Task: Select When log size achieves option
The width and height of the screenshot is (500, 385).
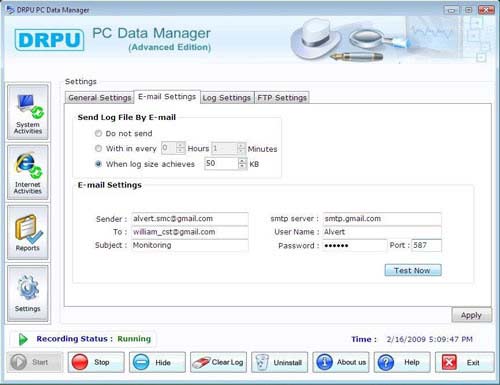Action: [98, 164]
